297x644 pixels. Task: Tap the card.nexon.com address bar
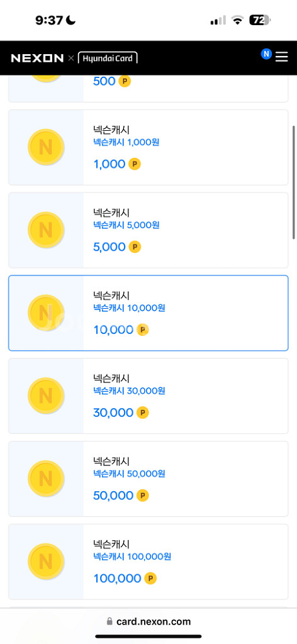148,621
